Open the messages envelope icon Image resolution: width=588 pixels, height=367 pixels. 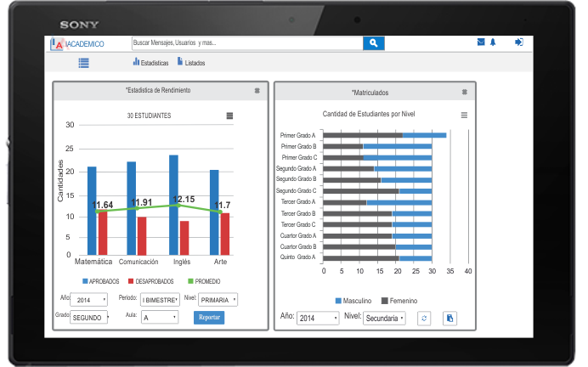click(481, 42)
